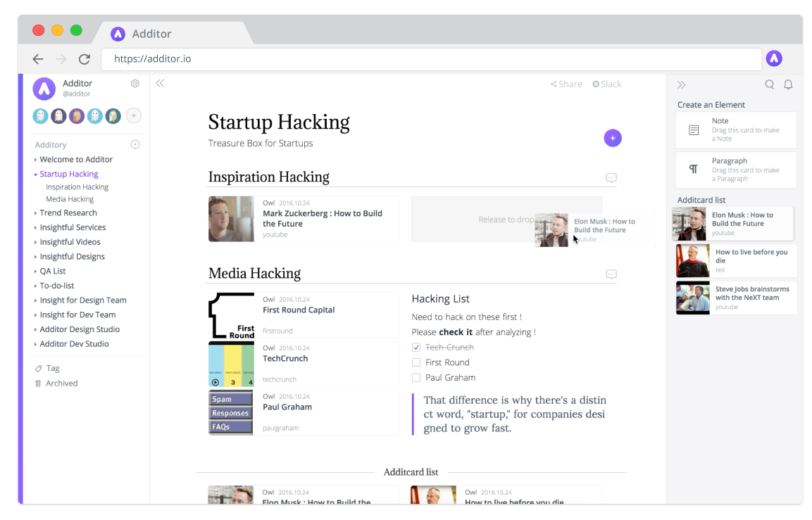Expand the Trend Research section
This screenshot has height=520, width=812.
click(x=35, y=213)
